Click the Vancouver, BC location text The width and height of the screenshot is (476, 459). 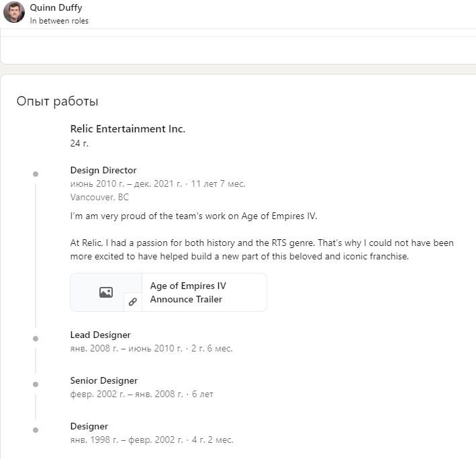(x=99, y=197)
